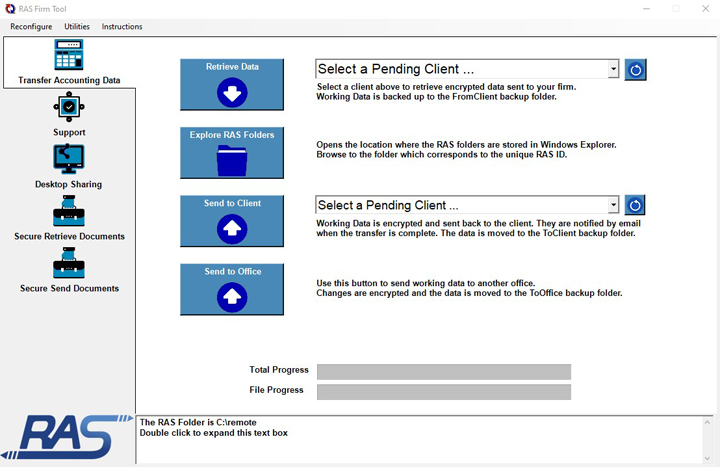This screenshot has height=467, width=720.
Task: Open the Instructions menu
Action: pos(122,27)
